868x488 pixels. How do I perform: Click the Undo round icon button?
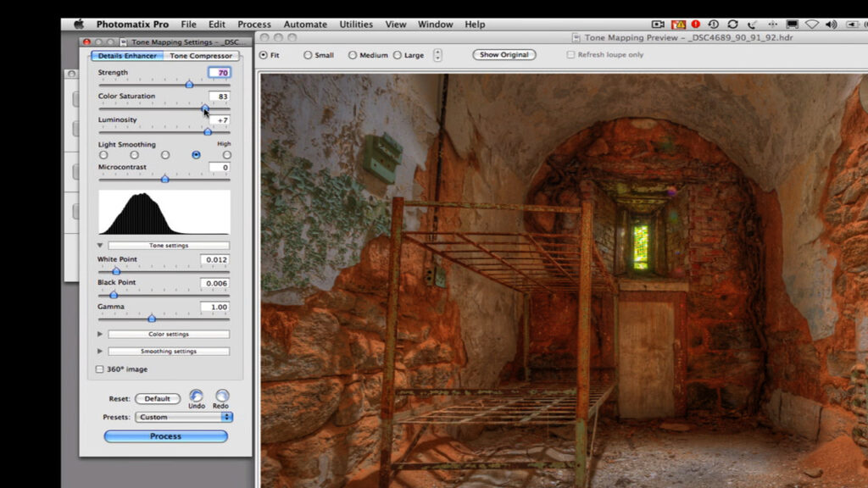pos(196,396)
